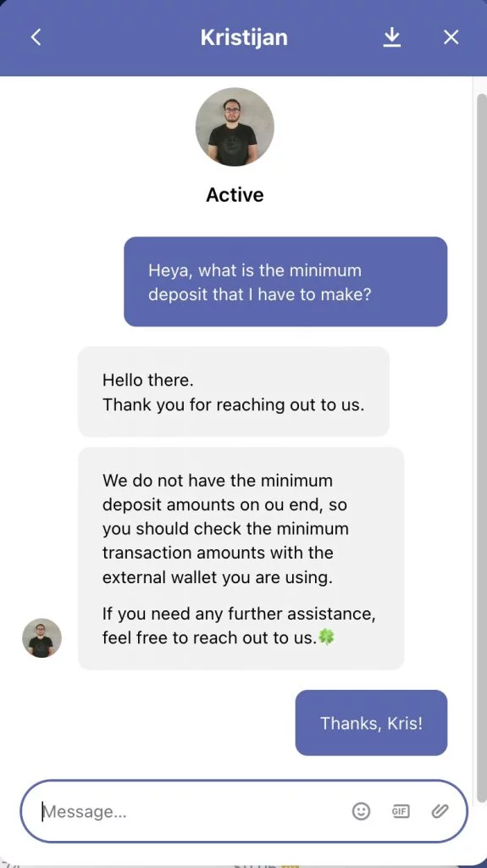487x868 pixels.
Task: Click the Kristijan name in the header
Action: 244,37
